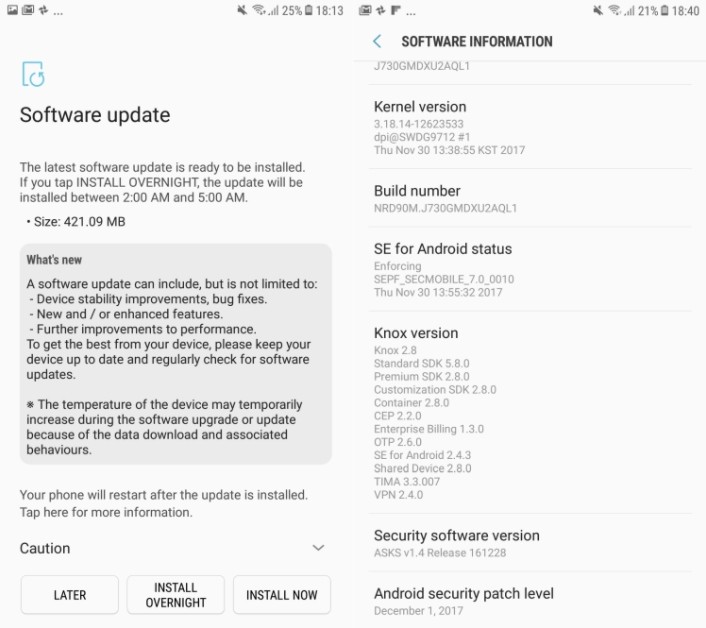Screen dimensions: 706x628
Task: Tap the battery icon showing 25%
Action: tap(308, 10)
